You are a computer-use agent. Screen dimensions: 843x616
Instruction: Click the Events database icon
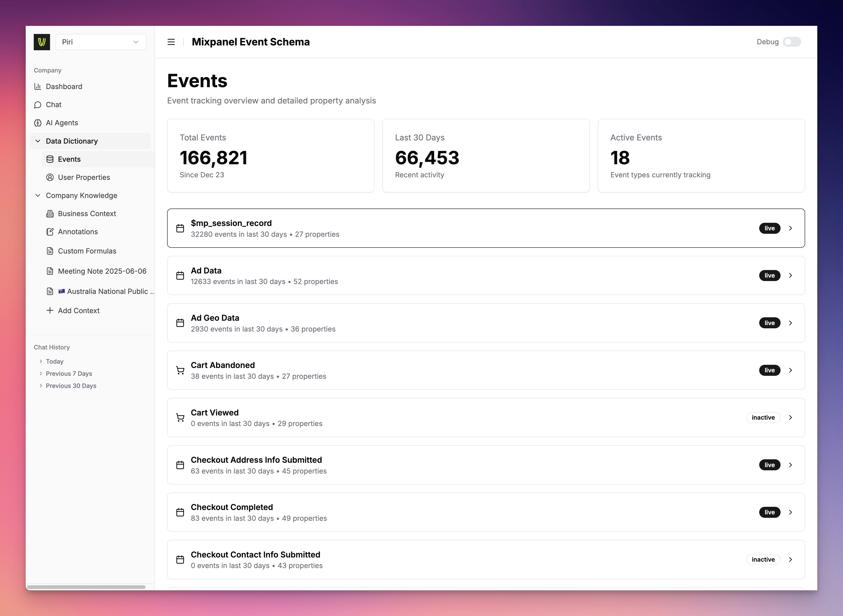pyautogui.click(x=50, y=159)
